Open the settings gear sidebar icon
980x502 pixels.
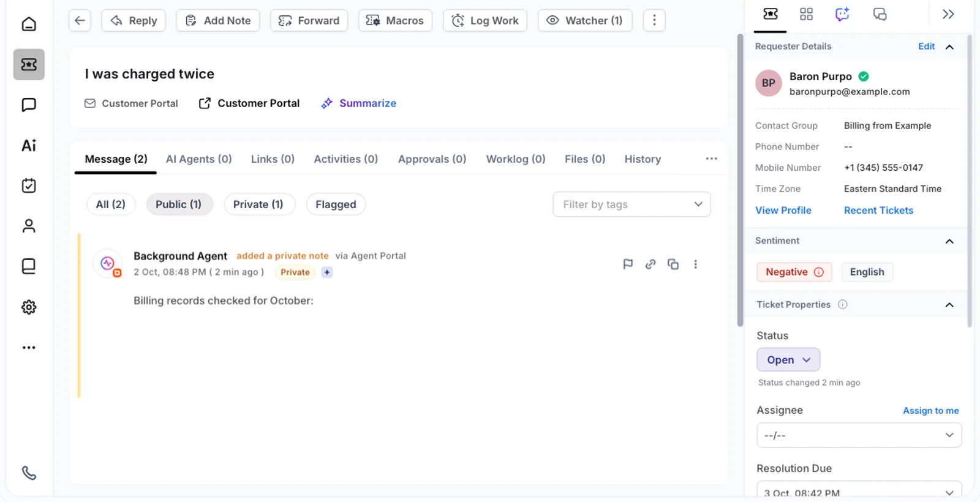29,307
